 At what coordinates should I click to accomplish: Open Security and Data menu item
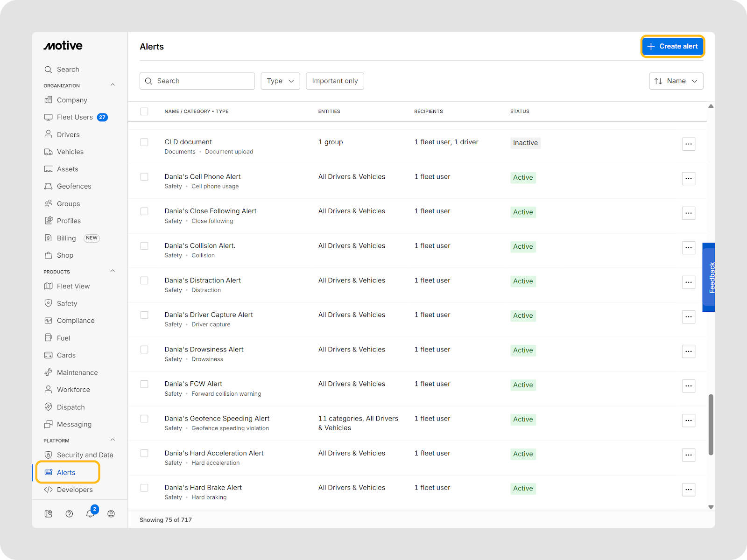[x=85, y=455]
